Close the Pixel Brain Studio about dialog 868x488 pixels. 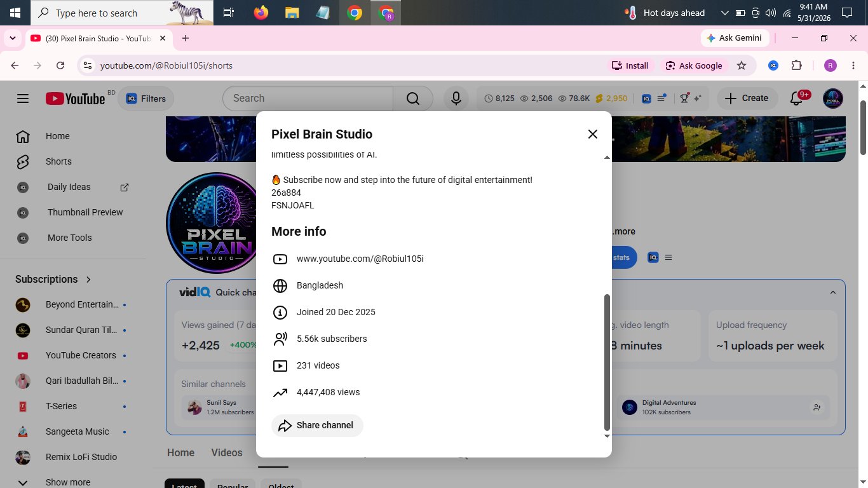pos(593,134)
